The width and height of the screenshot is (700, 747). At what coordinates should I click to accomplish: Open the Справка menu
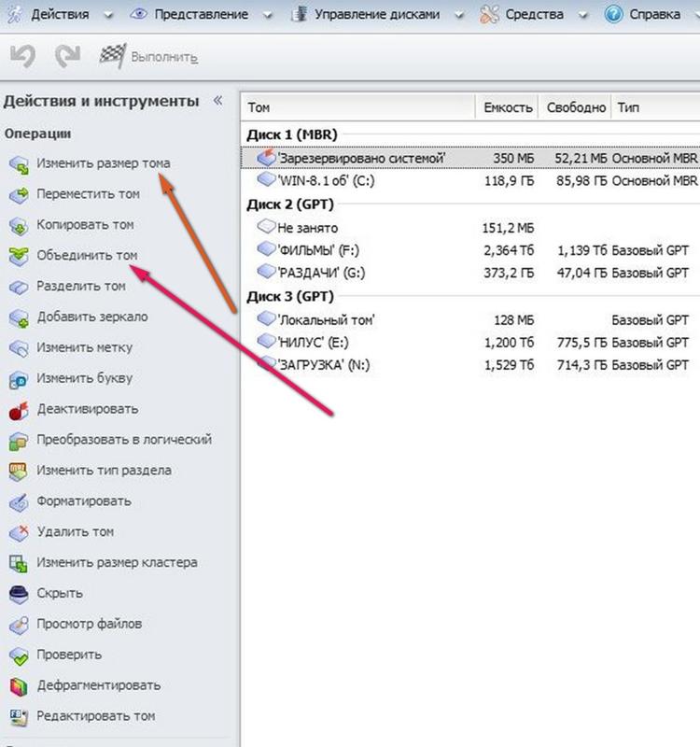pos(655,14)
